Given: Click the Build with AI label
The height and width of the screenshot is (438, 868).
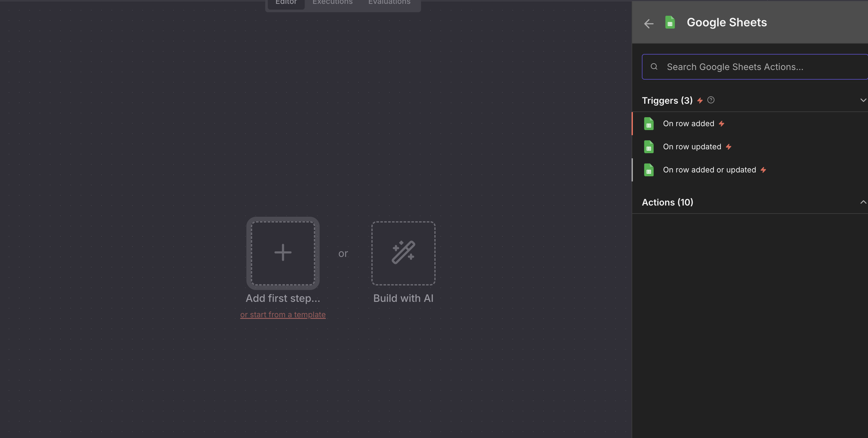Looking at the screenshot, I should click(x=403, y=298).
